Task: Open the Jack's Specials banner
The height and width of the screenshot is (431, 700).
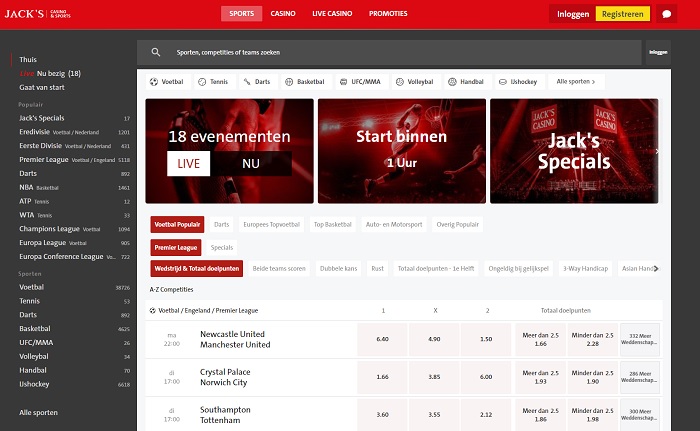Action: click(x=574, y=151)
